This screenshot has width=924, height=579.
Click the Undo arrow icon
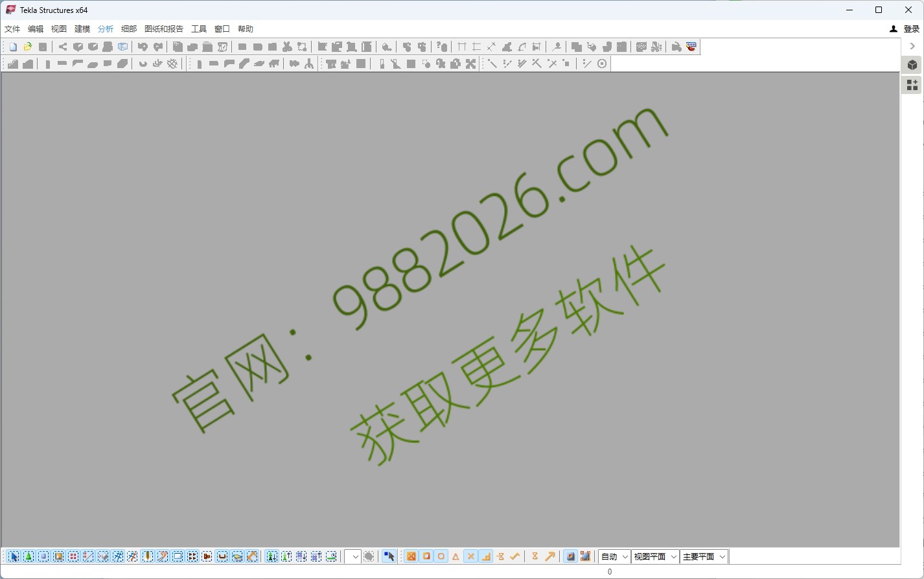pyautogui.click(x=143, y=47)
